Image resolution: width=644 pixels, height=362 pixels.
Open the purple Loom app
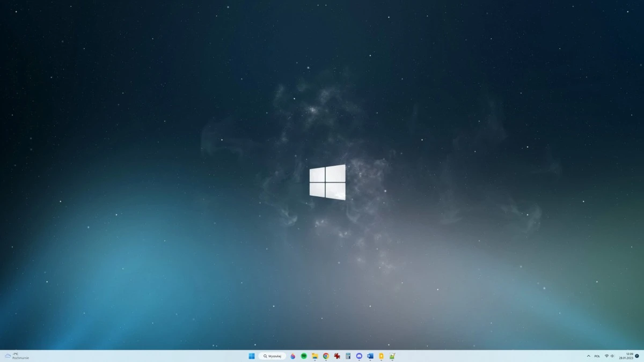[x=358, y=356]
